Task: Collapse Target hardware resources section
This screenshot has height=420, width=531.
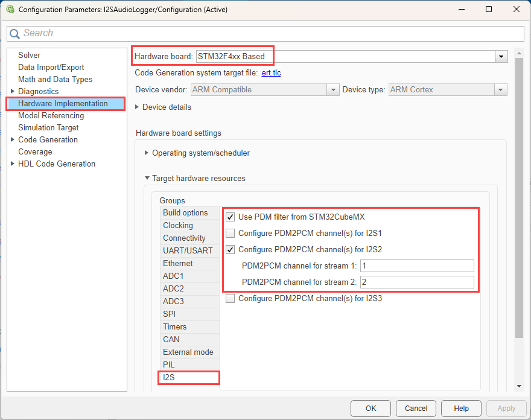Action: [147, 179]
